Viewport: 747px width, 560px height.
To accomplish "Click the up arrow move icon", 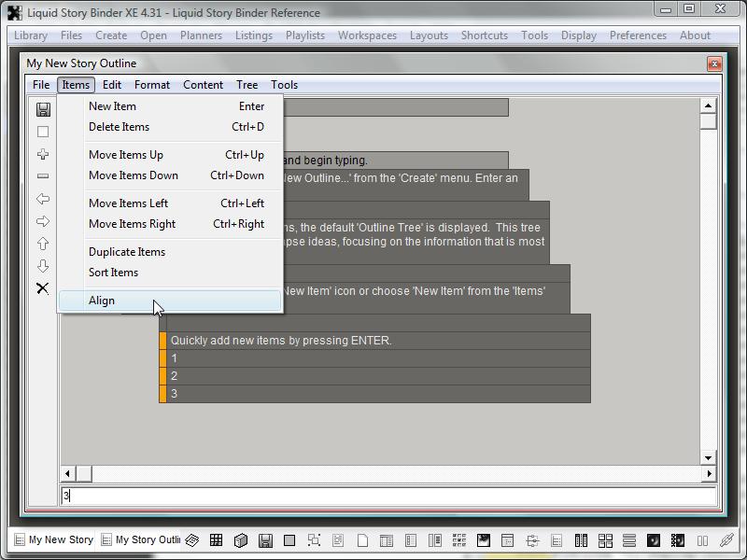I will 43,244.
